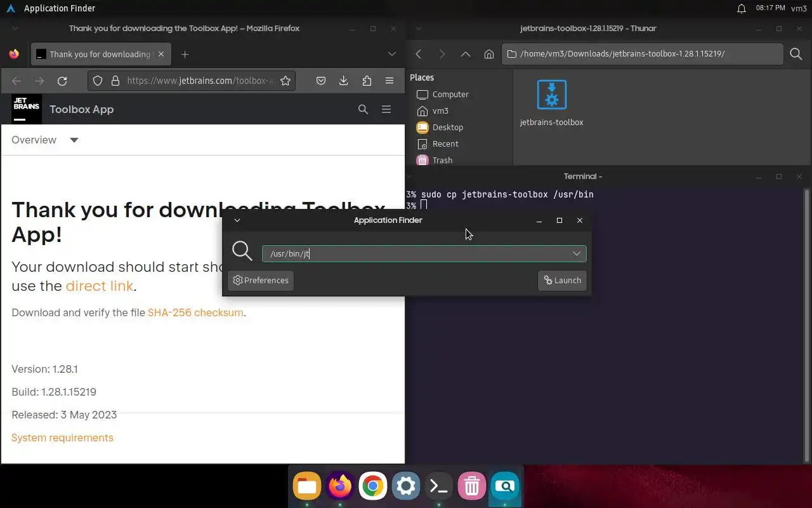Click the padlock site info icon
812x508 pixels.
pyautogui.click(x=115, y=81)
